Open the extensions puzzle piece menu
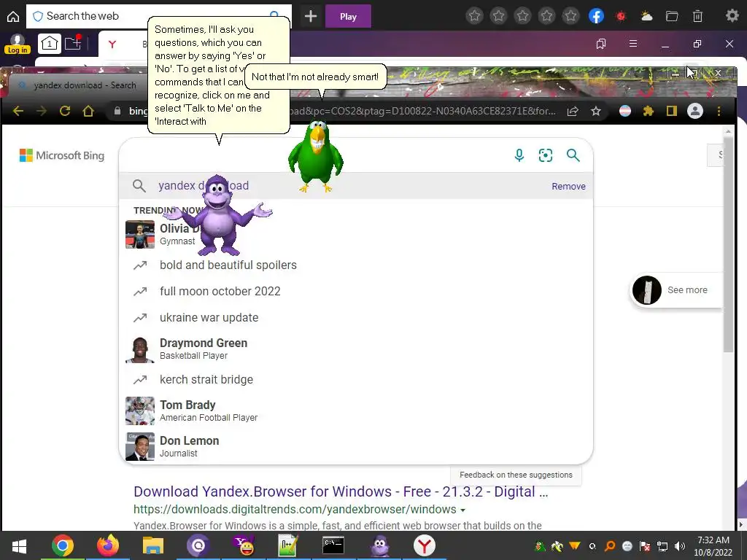This screenshot has width=747, height=560. point(649,111)
